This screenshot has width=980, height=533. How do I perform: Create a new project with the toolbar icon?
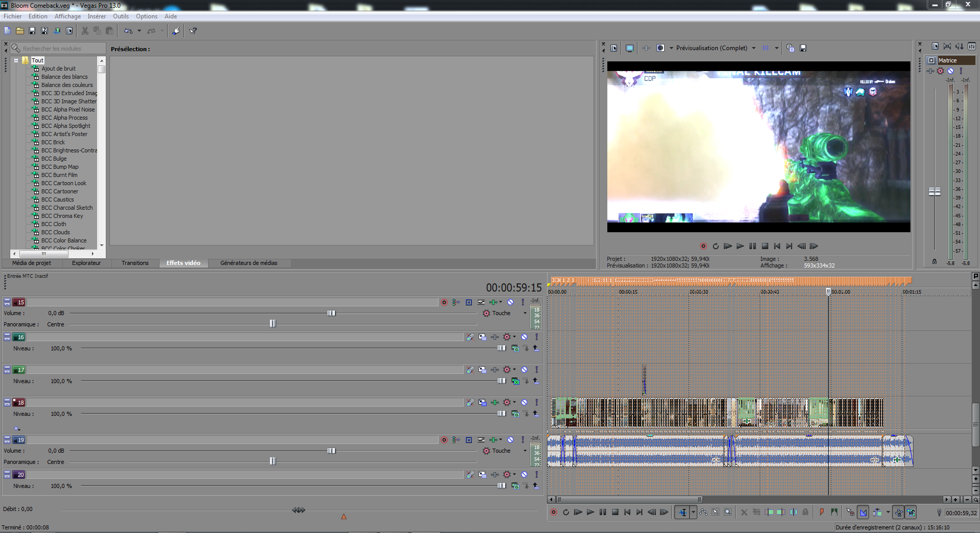pyautogui.click(x=7, y=31)
